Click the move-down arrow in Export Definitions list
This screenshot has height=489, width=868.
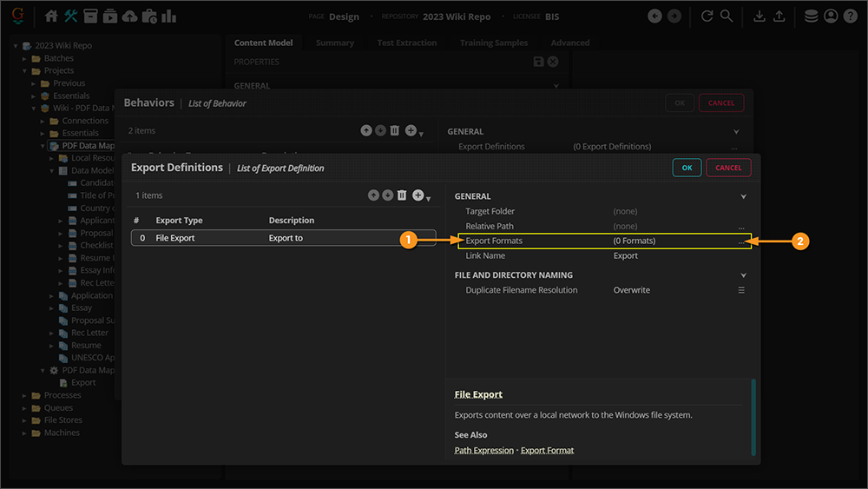[387, 195]
